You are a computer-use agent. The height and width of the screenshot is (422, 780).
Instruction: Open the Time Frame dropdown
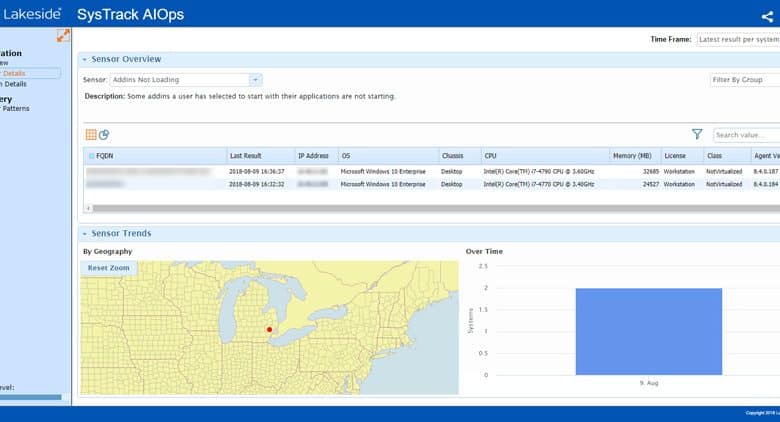pos(738,39)
